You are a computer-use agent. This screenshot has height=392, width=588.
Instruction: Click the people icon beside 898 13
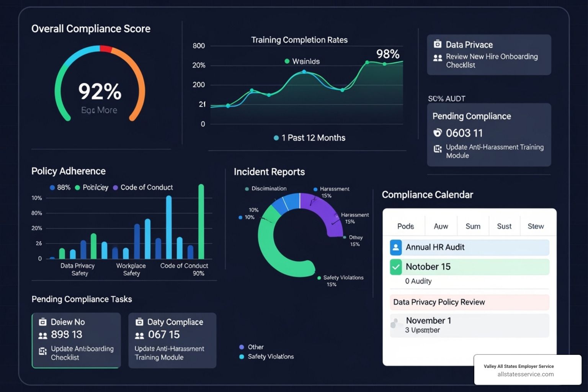coord(43,334)
